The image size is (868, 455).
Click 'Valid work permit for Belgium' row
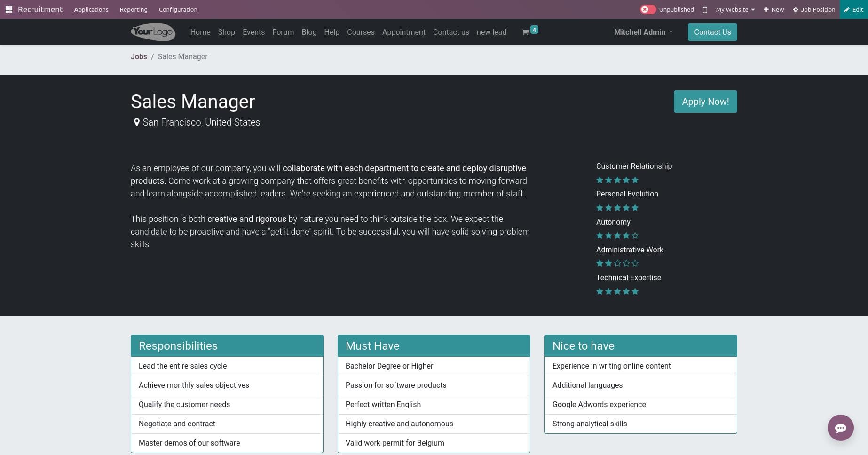(x=434, y=443)
